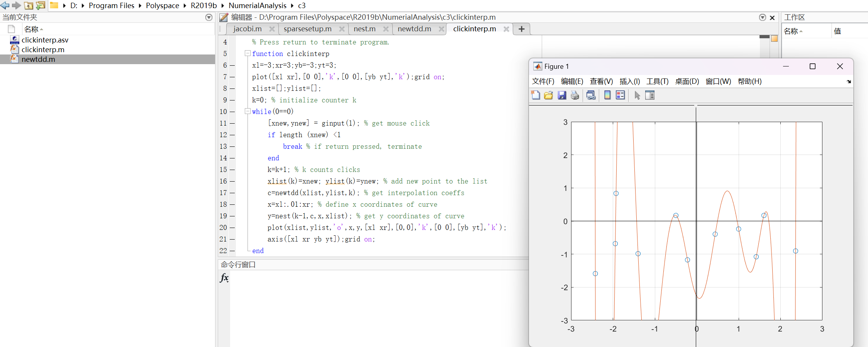The height and width of the screenshot is (347, 868).
Task: Go forward with the gray right arrow
Action: [17, 5]
